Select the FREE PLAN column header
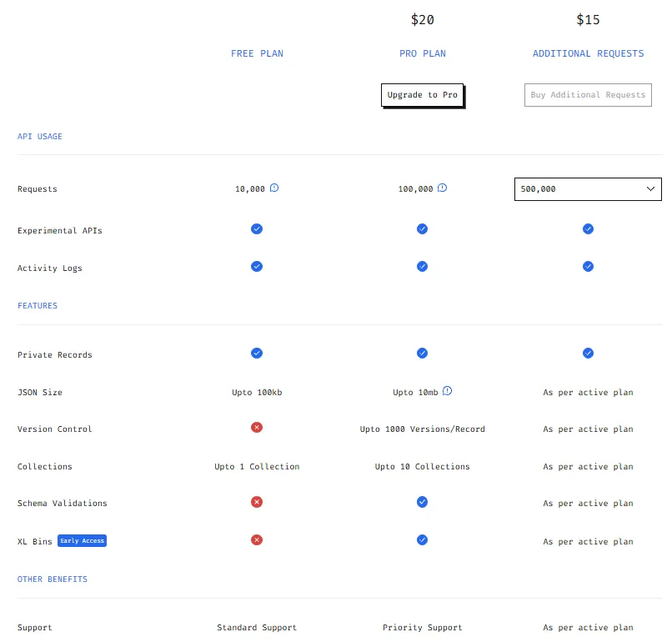The image size is (672, 642). coord(257,53)
